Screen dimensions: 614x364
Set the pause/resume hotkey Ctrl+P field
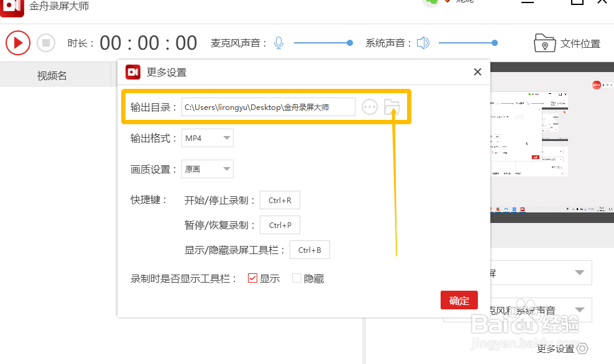(280, 225)
